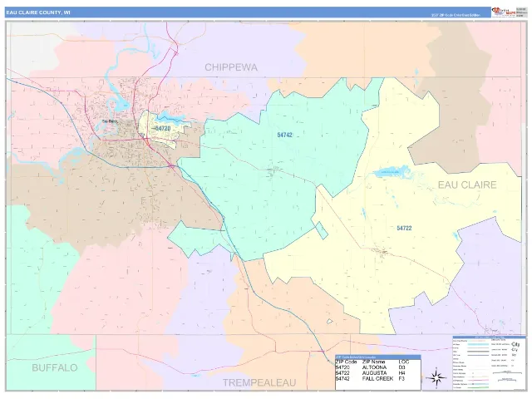Click location code F3 in the index
Viewport: 532px width, 399px height.
coord(401,378)
